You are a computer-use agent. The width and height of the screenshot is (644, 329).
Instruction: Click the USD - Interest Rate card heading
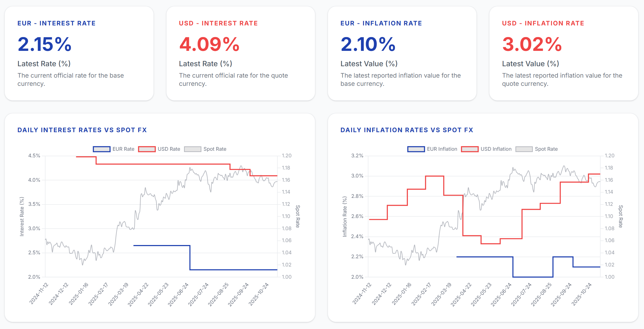(x=218, y=23)
